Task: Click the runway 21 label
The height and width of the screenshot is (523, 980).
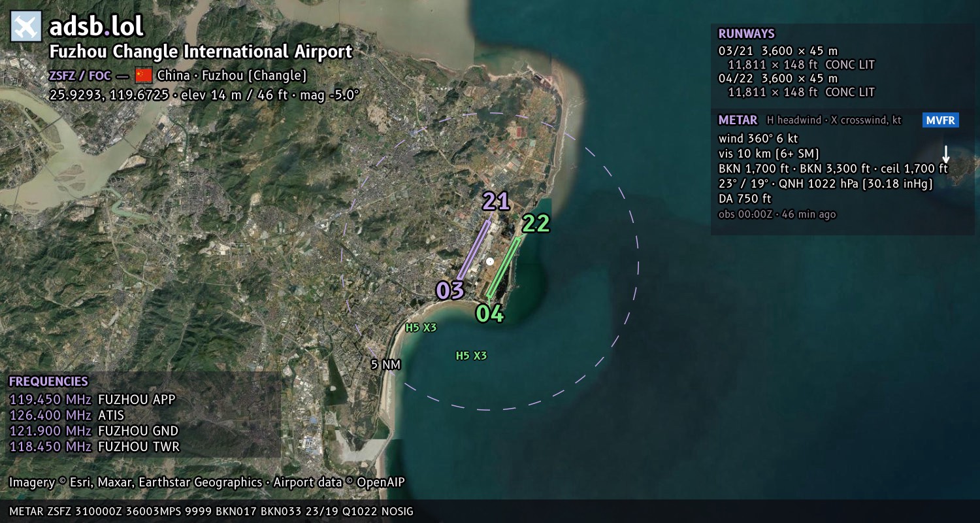Action: [496, 201]
